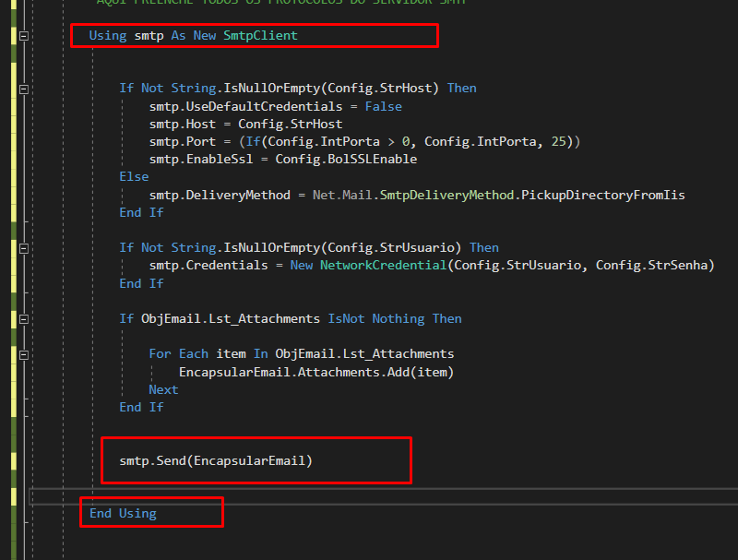This screenshot has height=560, width=738.
Task: Click the False literal
Action: click(x=383, y=107)
